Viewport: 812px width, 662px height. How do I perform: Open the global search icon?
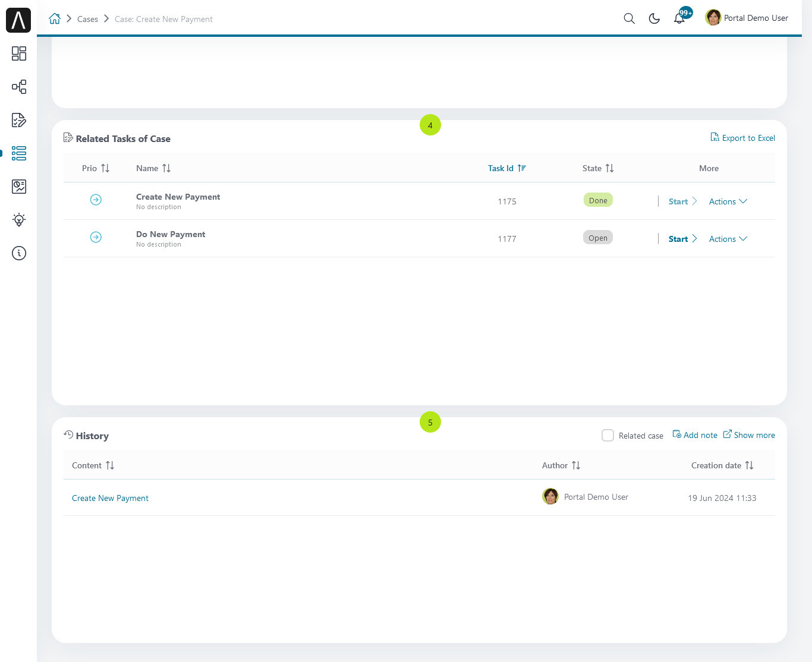pos(629,18)
